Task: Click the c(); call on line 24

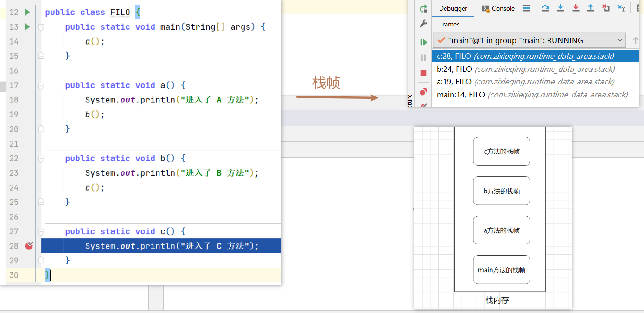Action: click(95, 187)
